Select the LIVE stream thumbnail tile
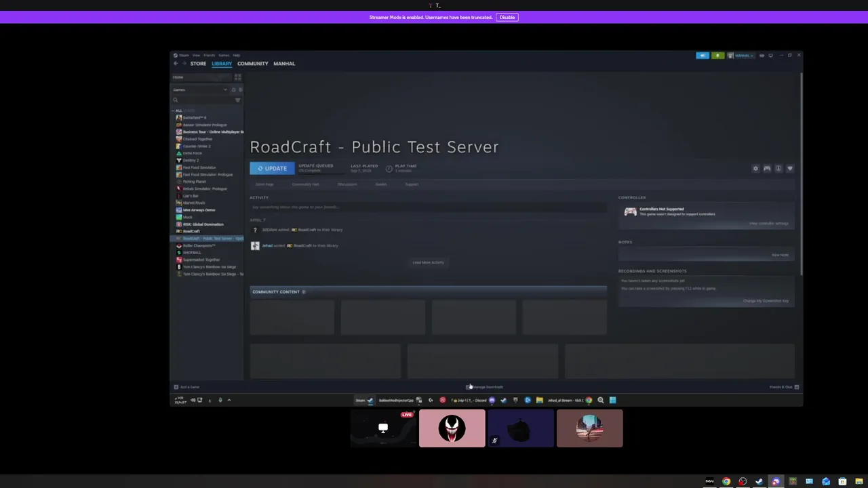868x488 pixels. click(384, 428)
